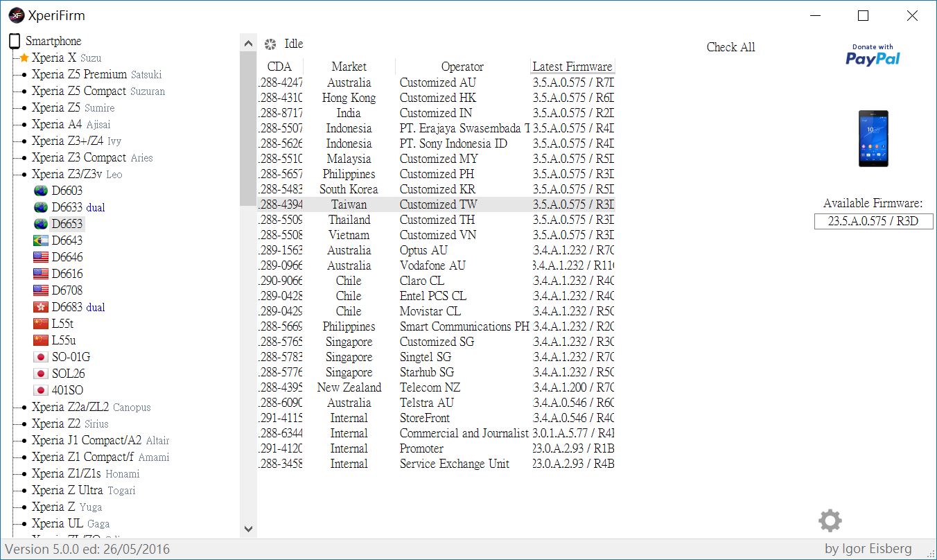Sort by the Market column header

pos(349,67)
